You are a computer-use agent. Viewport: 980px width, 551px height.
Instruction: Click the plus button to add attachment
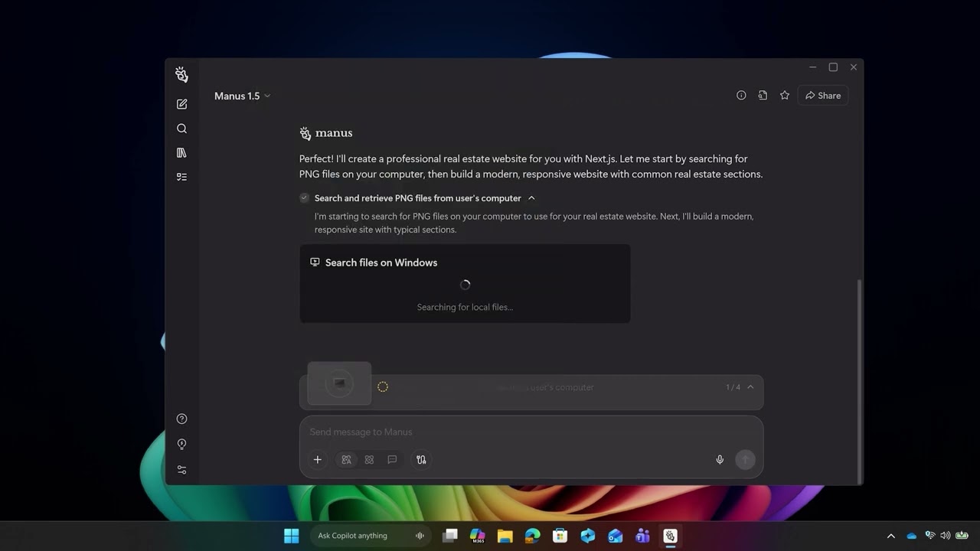[x=318, y=460]
